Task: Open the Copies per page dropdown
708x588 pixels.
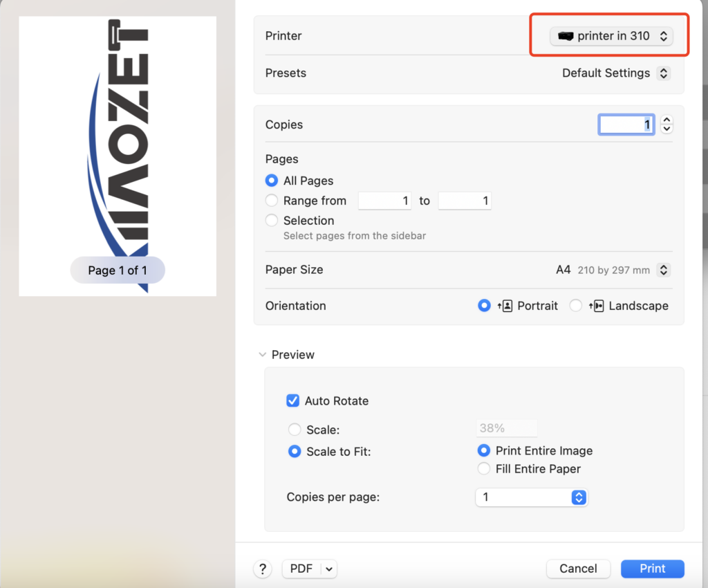Action: click(531, 497)
